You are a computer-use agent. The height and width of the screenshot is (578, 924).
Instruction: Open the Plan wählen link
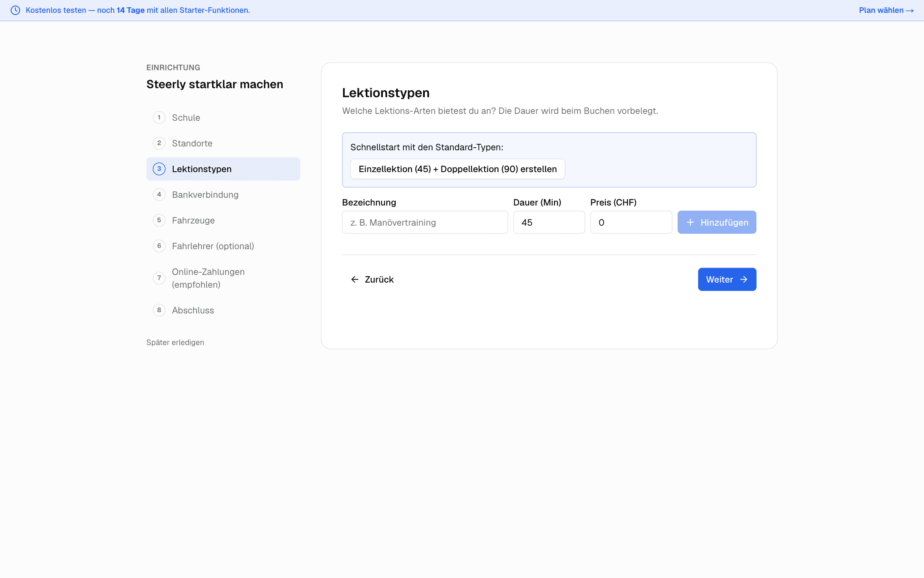click(886, 10)
